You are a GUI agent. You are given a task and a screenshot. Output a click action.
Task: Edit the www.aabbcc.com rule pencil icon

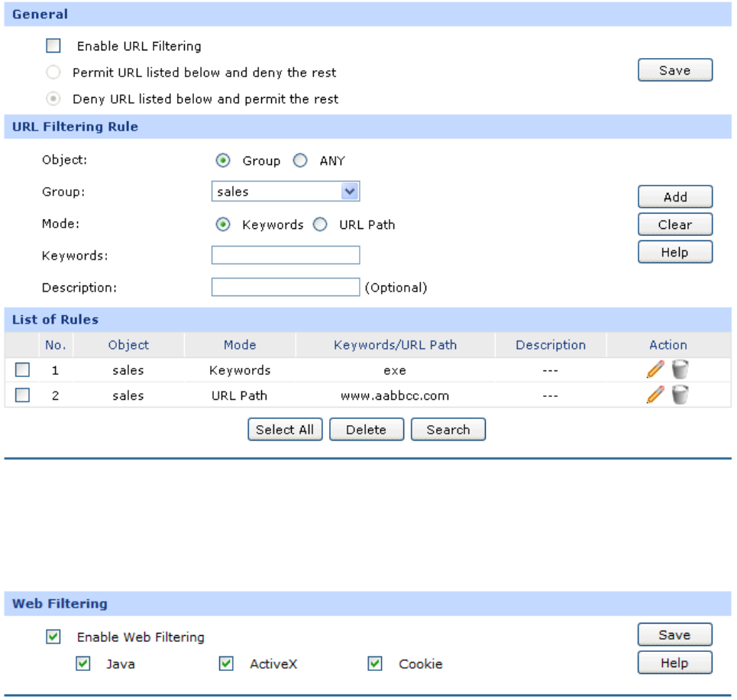(655, 395)
